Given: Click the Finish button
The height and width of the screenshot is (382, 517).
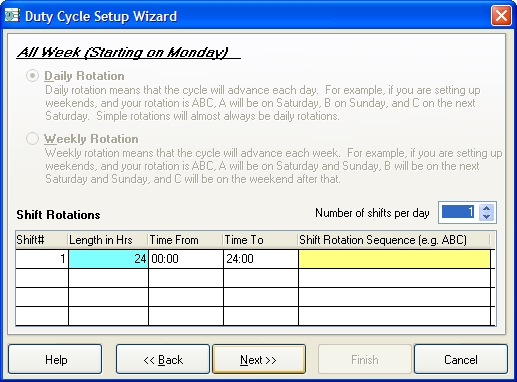Looking at the screenshot, I should coord(365,359).
